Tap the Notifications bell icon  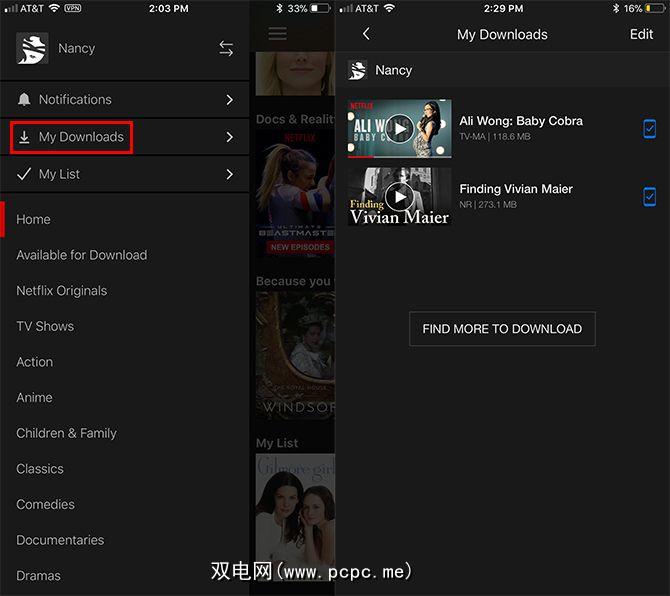click(x=24, y=99)
